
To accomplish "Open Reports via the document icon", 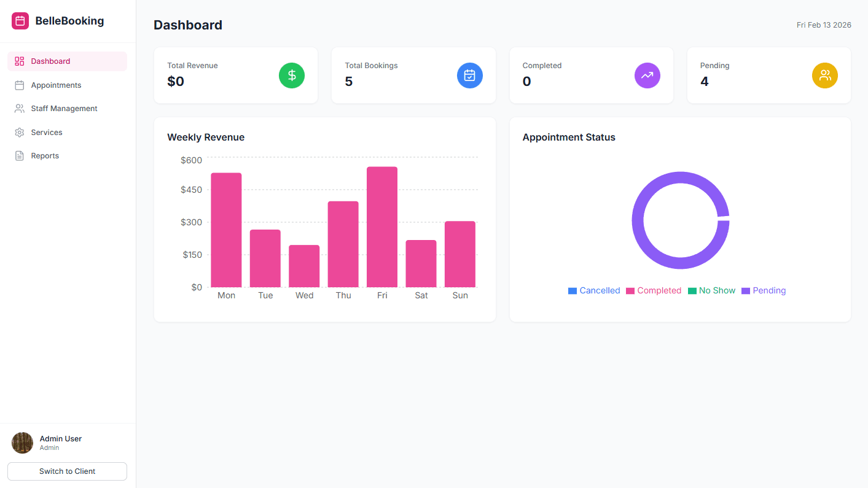I will (x=18, y=155).
